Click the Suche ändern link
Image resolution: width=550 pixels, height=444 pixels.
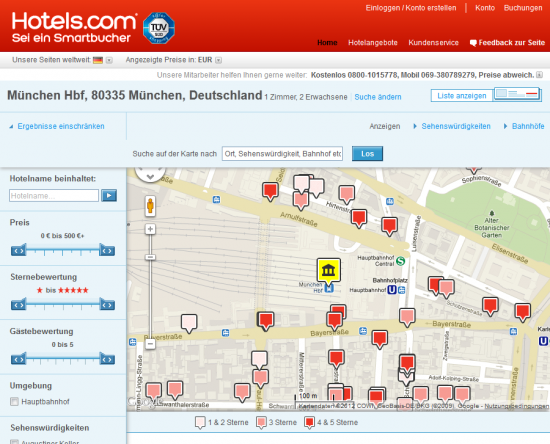(x=378, y=97)
